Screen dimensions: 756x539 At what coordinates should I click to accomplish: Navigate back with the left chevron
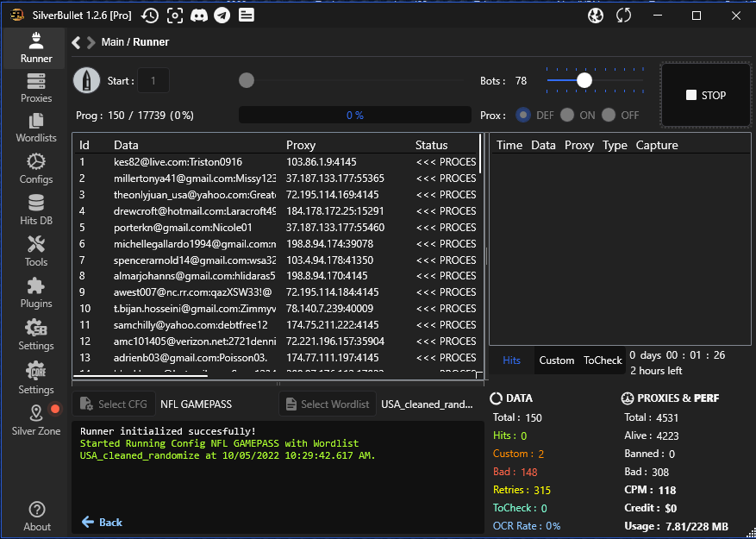(76, 42)
